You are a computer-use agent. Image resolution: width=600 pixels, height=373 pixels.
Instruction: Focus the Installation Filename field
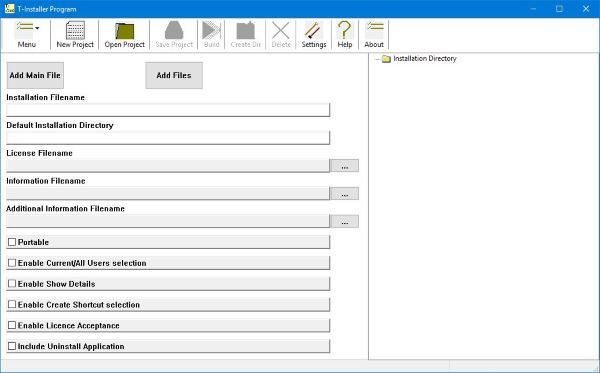tap(168, 110)
